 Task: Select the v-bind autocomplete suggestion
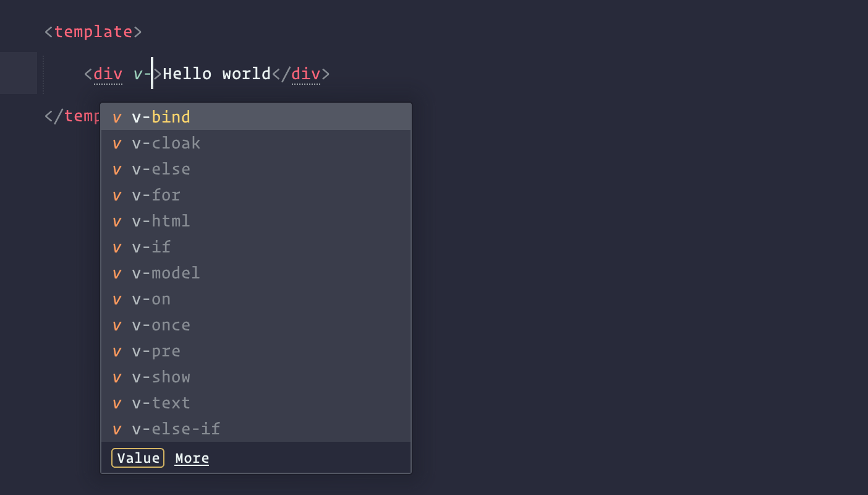click(256, 117)
